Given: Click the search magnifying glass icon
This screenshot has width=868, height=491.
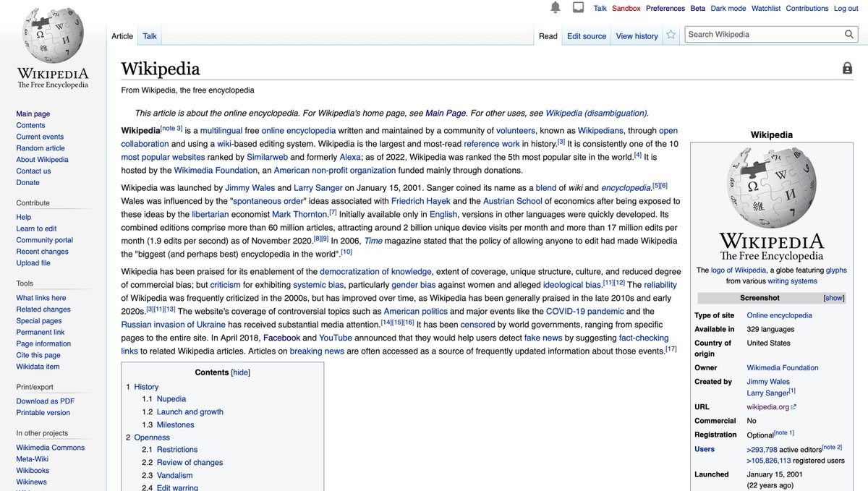Looking at the screenshot, I should pos(849,34).
